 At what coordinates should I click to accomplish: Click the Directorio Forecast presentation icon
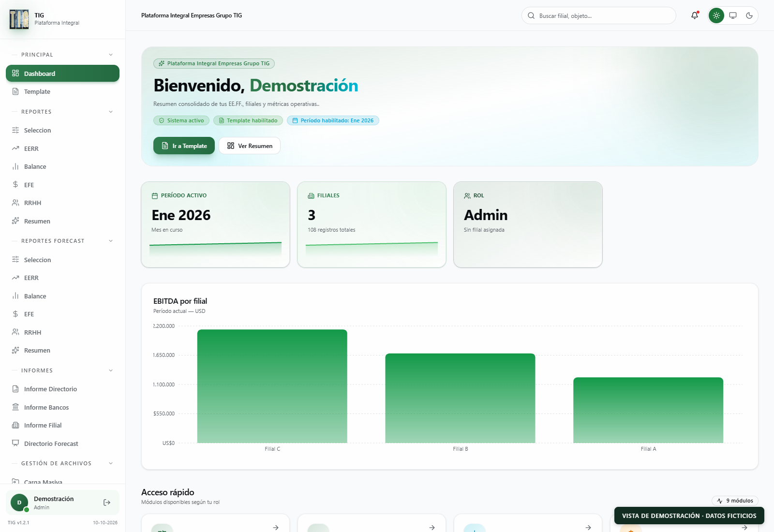tap(15, 443)
